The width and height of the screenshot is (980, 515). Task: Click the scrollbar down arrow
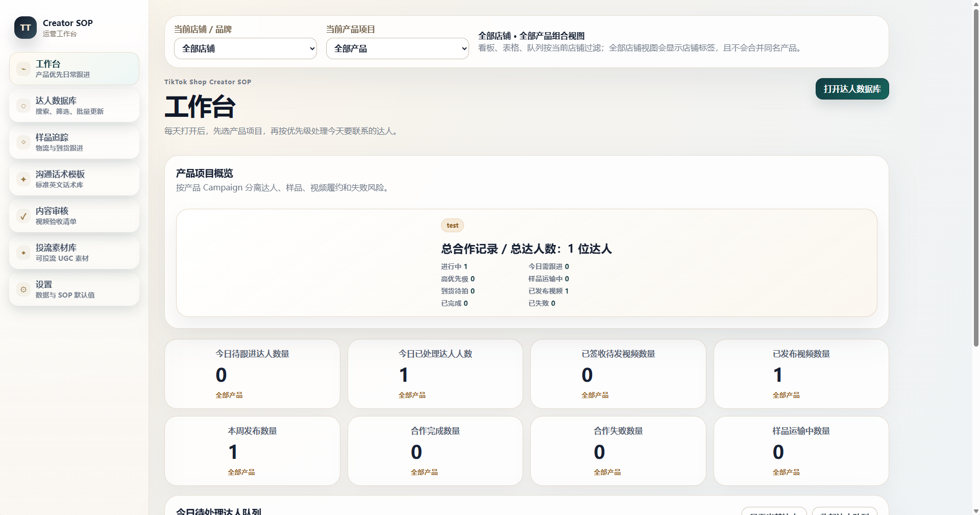pyautogui.click(x=976, y=511)
